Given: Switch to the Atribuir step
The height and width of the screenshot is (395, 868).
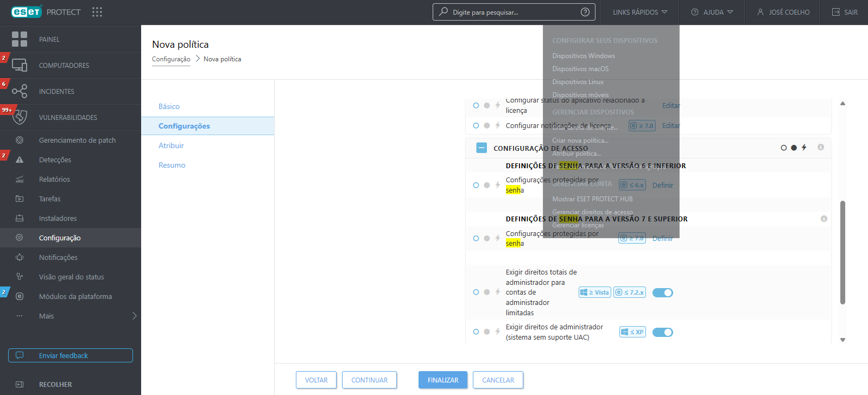Looking at the screenshot, I should (x=171, y=145).
